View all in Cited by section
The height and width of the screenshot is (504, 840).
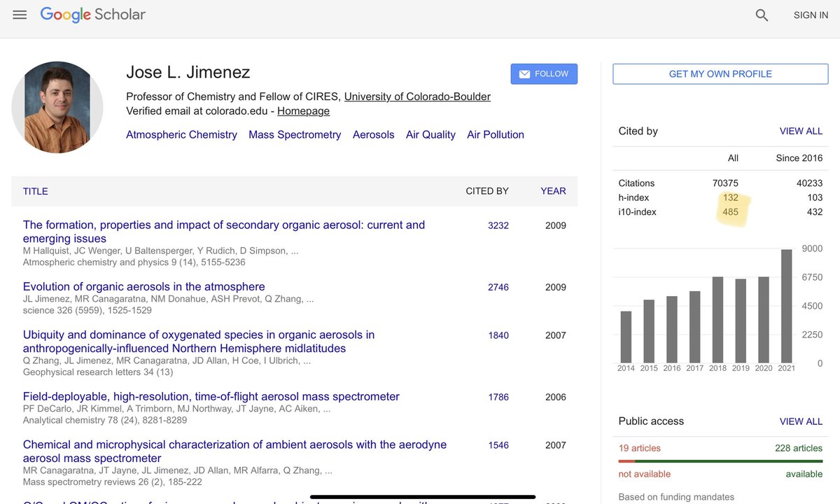801,131
